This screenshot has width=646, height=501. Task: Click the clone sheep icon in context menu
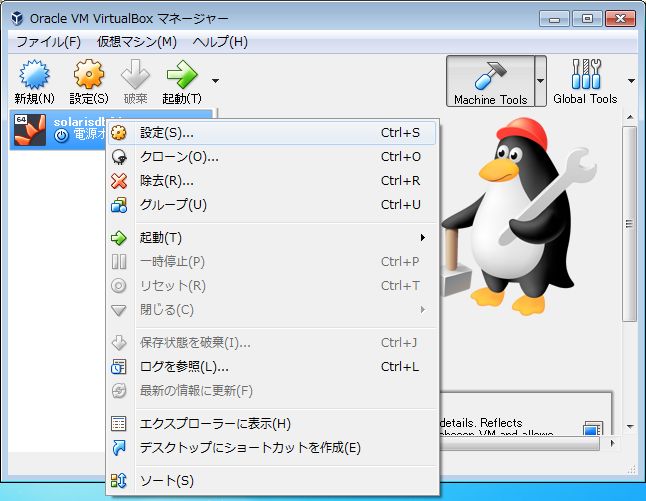click(x=119, y=157)
